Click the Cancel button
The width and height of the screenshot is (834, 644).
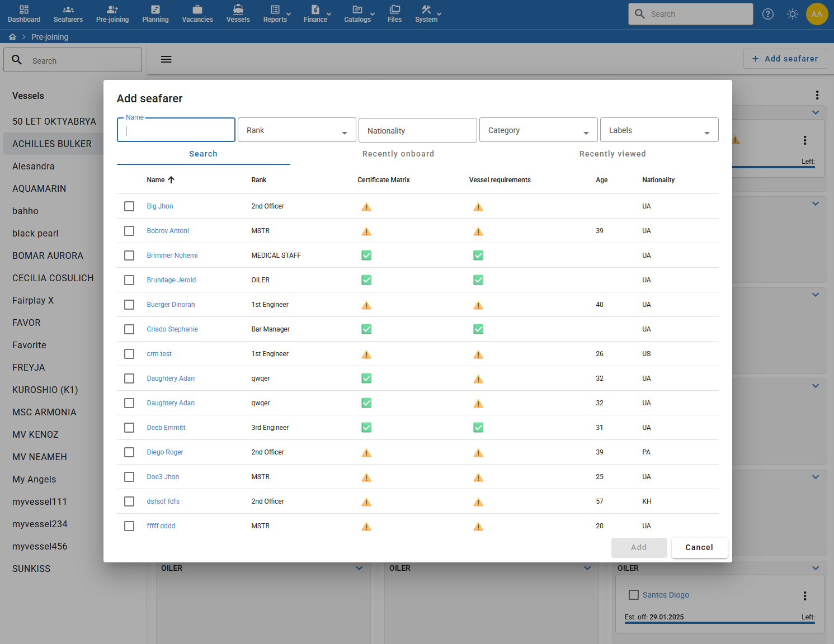(x=699, y=548)
